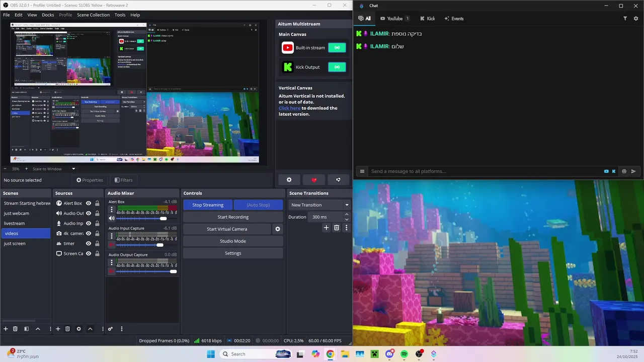Unmute Audio Input Capture speaker icon
The height and width of the screenshot is (362, 644).
pos(112,245)
